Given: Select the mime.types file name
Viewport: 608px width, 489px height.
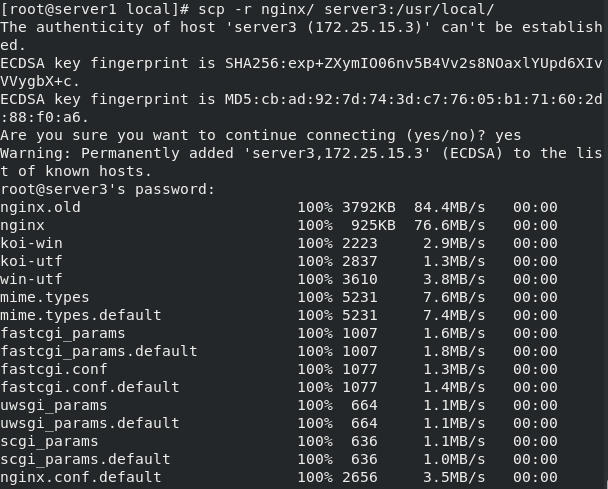Looking at the screenshot, I should (x=45, y=297).
